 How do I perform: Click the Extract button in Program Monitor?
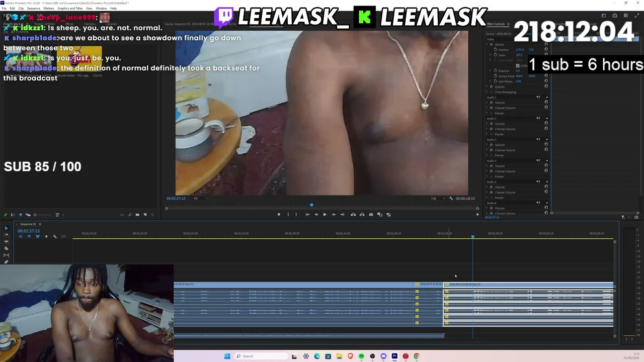tap(362, 215)
